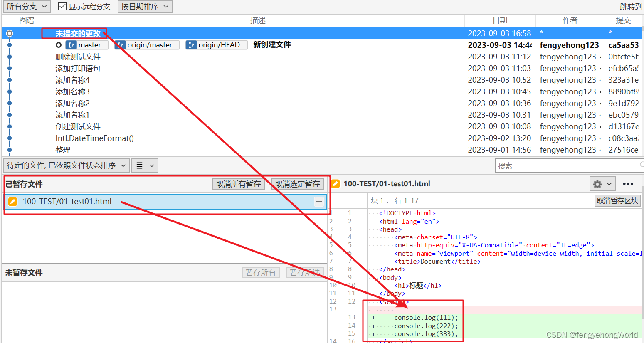Click the 块 1：行 1-17 hunk header
The image size is (644, 343).
tap(395, 201)
